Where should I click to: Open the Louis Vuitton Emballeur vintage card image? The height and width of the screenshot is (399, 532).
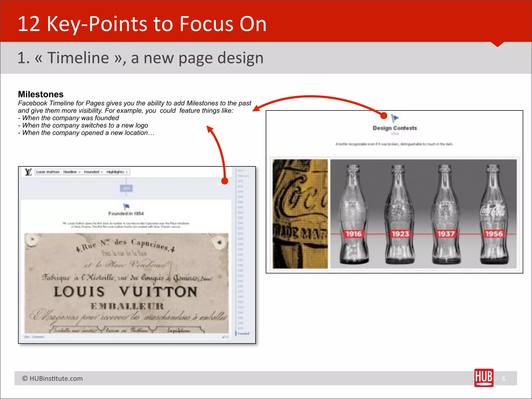point(127,283)
